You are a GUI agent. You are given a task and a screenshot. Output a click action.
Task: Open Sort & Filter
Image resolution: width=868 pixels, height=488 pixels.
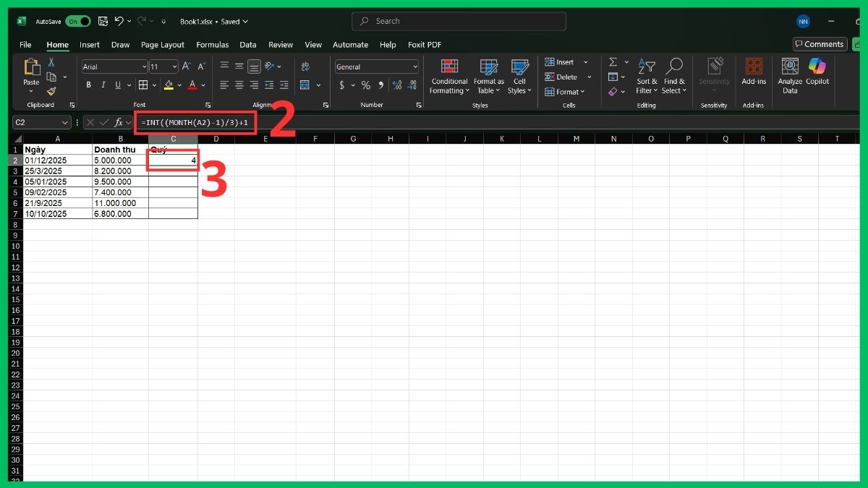pos(646,77)
